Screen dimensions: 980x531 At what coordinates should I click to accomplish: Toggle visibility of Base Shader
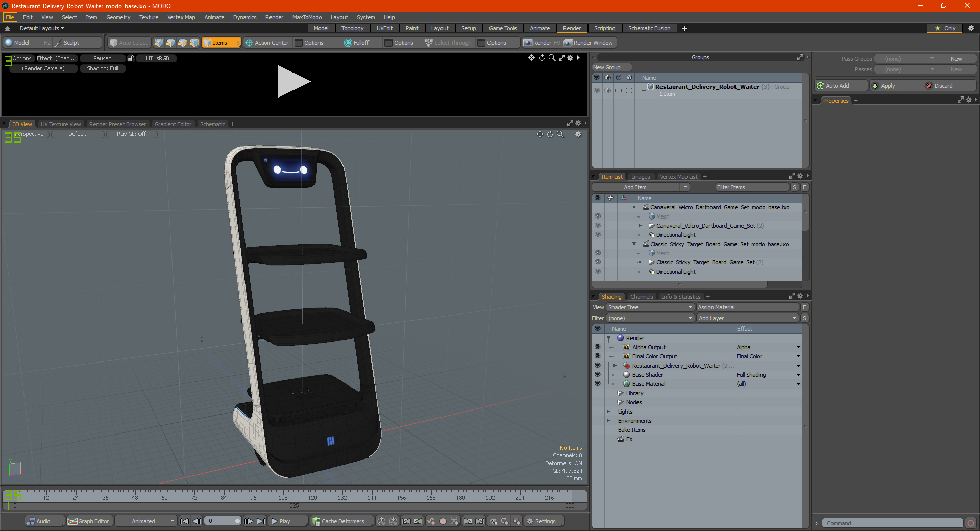point(597,375)
